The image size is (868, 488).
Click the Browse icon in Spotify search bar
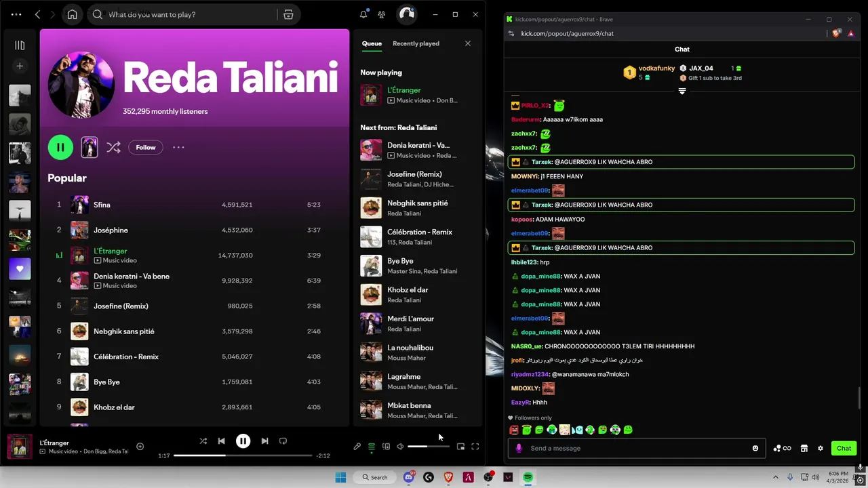point(288,14)
